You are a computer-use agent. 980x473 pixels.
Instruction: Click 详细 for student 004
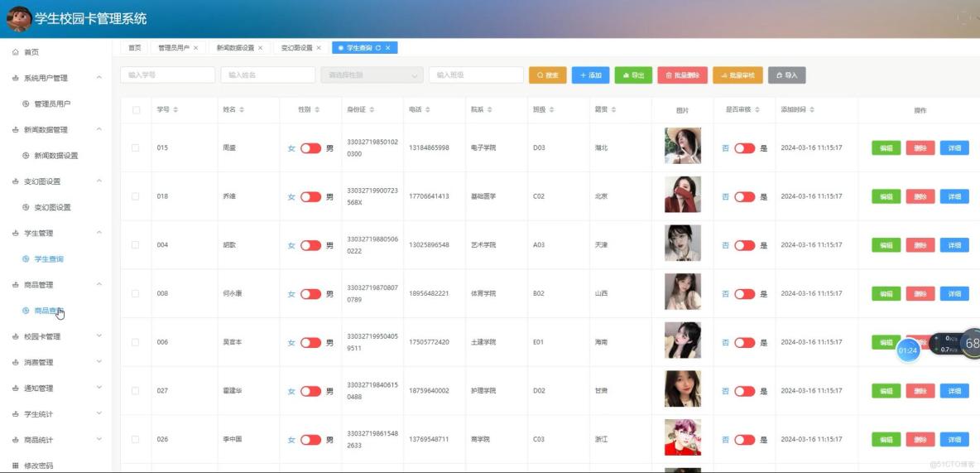(x=954, y=244)
